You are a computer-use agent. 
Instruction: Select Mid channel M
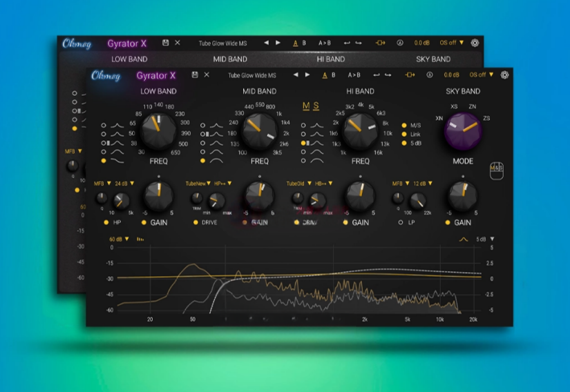[306, 106]
